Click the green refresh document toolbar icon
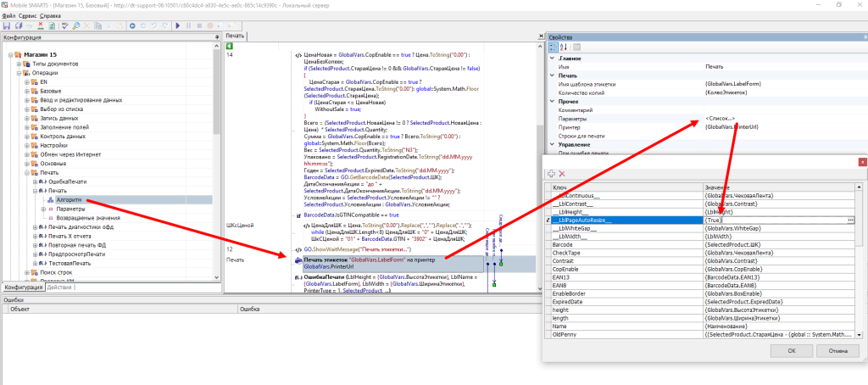 click(x=51, y=26)
